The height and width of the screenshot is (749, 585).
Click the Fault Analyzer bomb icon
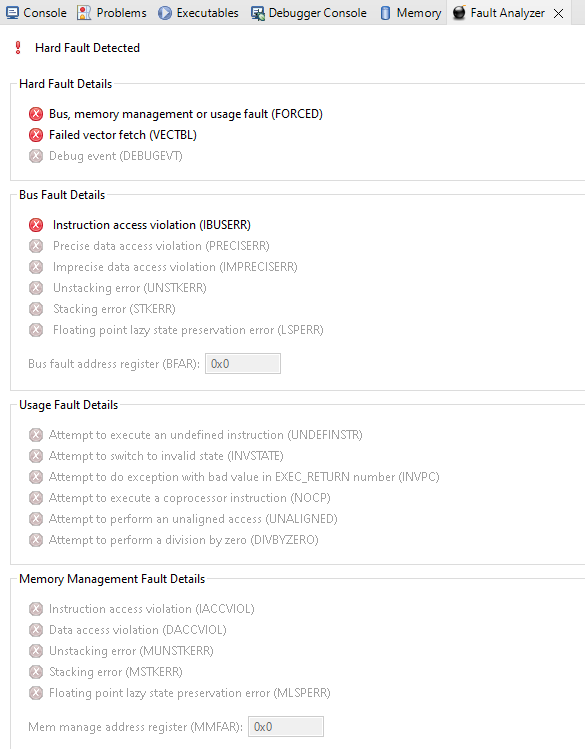(x=459, y=12)
